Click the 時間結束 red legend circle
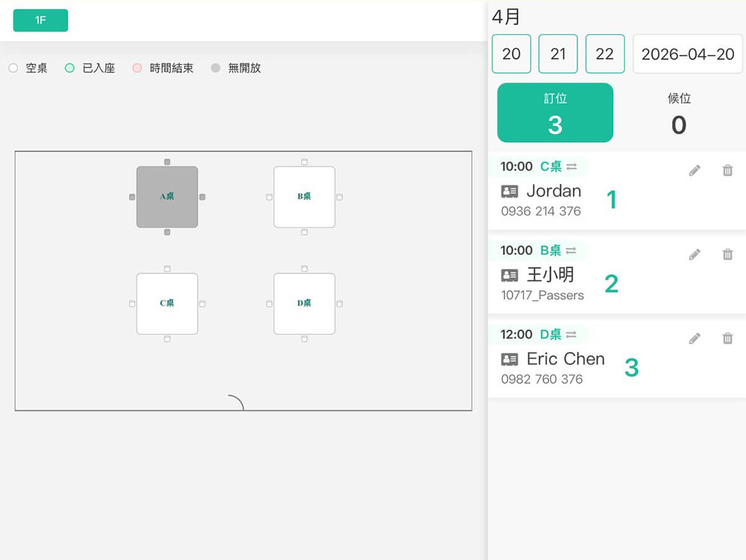The height and width of the screenshot is (560, 746). [x=137, y=68]
